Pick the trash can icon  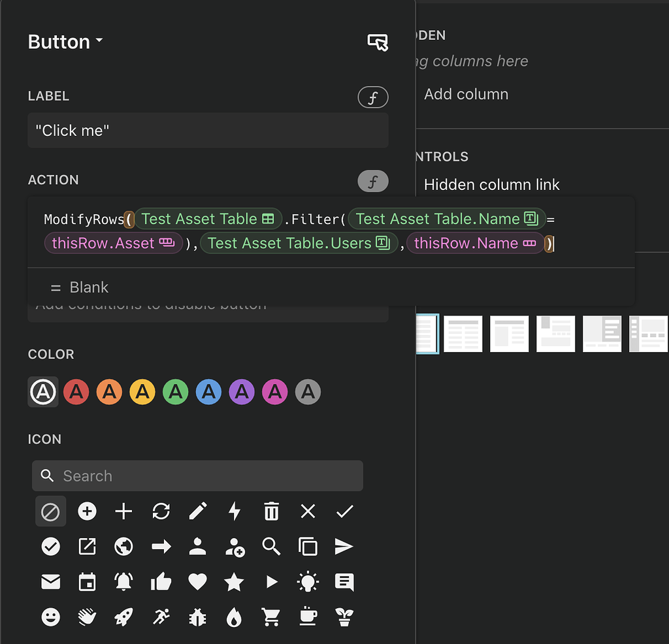tap(271, 511)
